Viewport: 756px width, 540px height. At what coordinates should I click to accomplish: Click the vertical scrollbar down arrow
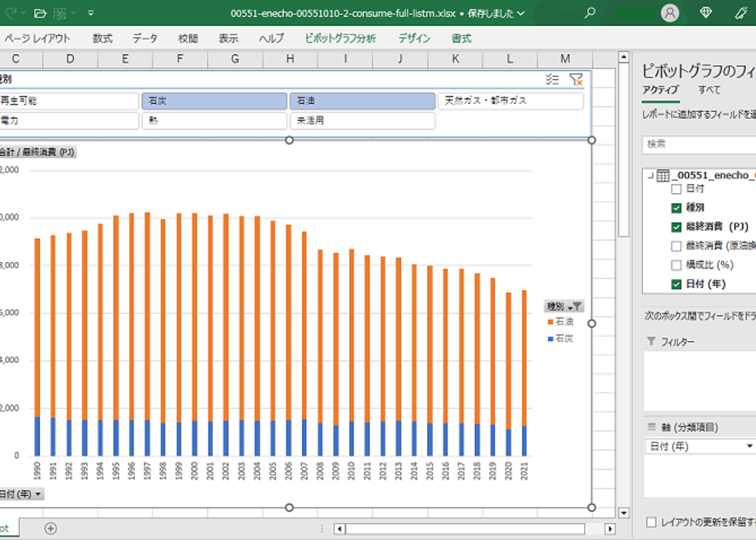pyautogui.click(x=623, y=512)
